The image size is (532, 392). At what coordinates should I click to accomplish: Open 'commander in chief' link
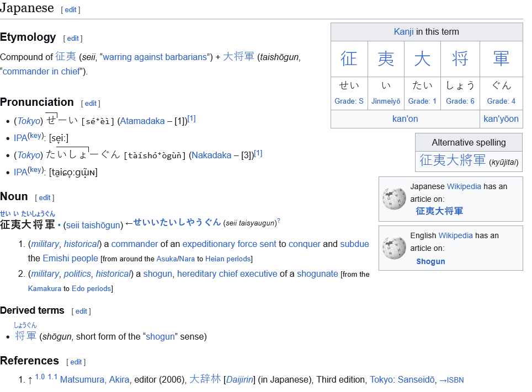point(42,72)
